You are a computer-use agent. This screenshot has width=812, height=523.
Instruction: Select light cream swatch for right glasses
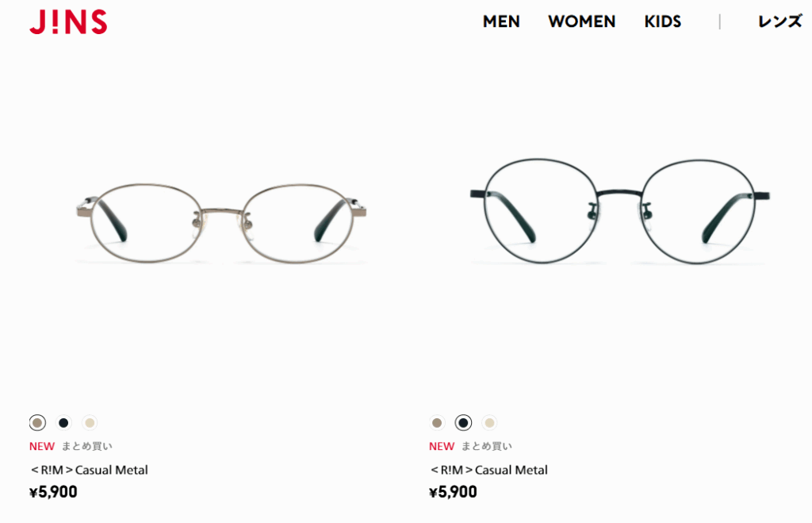pyautogui.click(x=489, y=423)
